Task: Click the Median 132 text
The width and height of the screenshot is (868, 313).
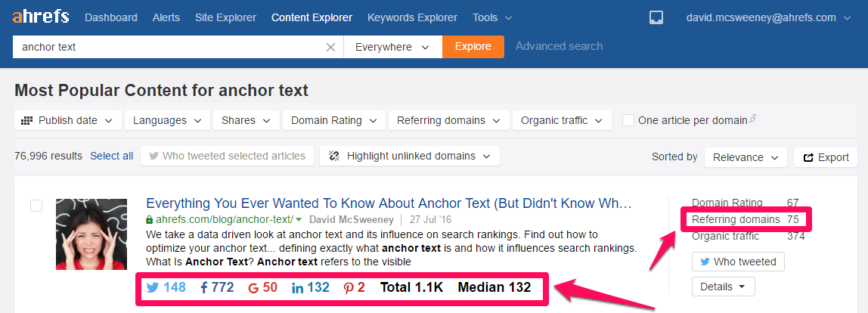Action: pyautogui.click(x=494, y=287)
